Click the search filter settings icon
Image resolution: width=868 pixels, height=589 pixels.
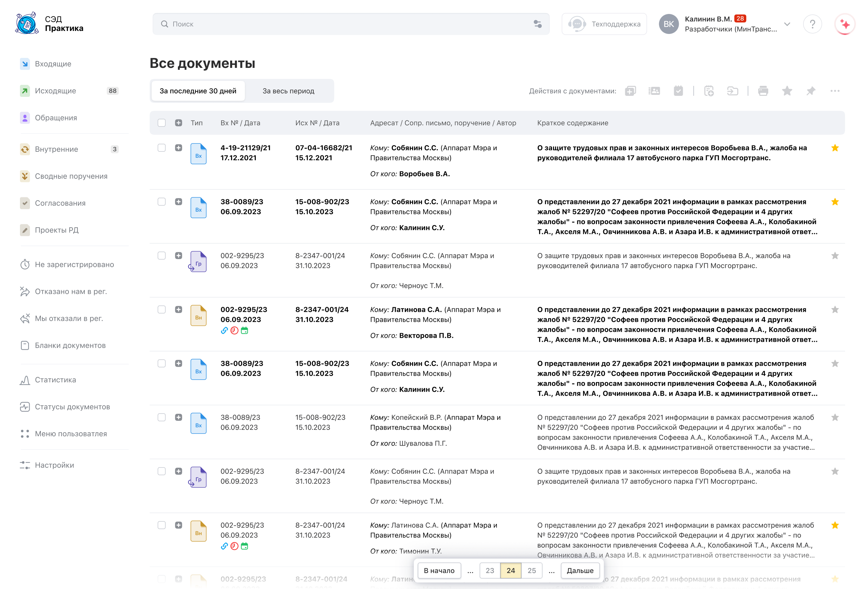point(537,24)
